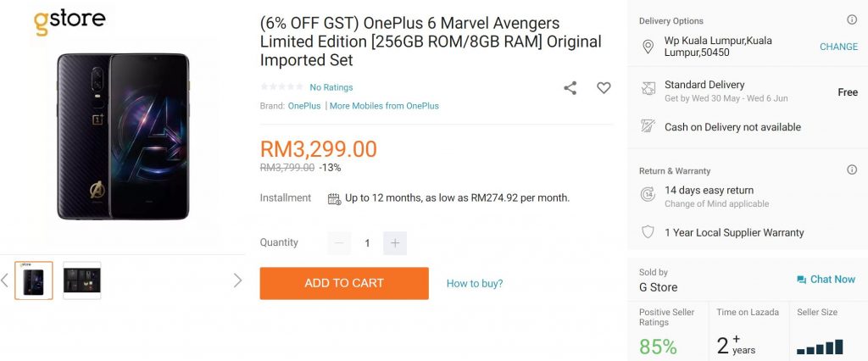This screenshot has width=868, height=361.
Task: Click the Standard Delivery truck icon
Action: tap(648, 88)
